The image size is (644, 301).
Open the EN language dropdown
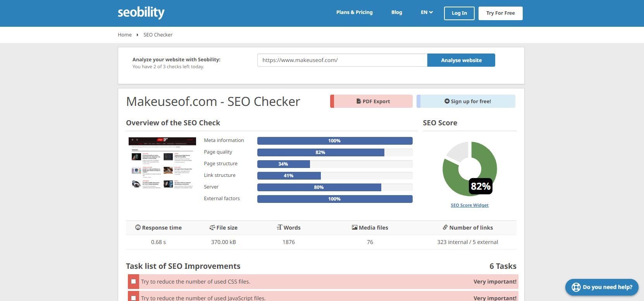[427, 12]
